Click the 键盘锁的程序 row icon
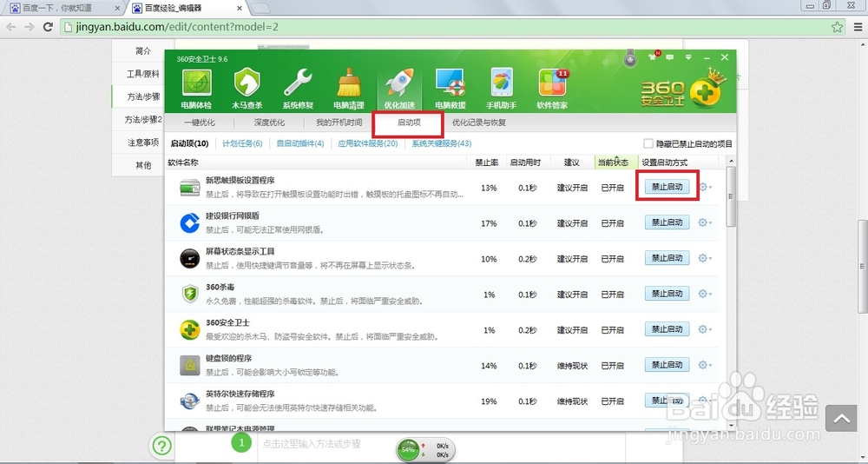868x464 pixels. pyautogui.click(x=190, y=365)
